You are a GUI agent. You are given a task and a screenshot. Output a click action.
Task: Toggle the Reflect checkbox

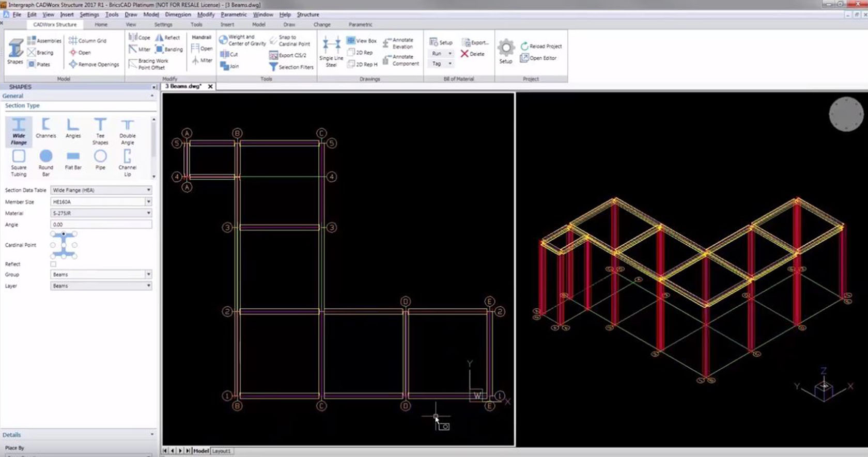click(53, 264)
